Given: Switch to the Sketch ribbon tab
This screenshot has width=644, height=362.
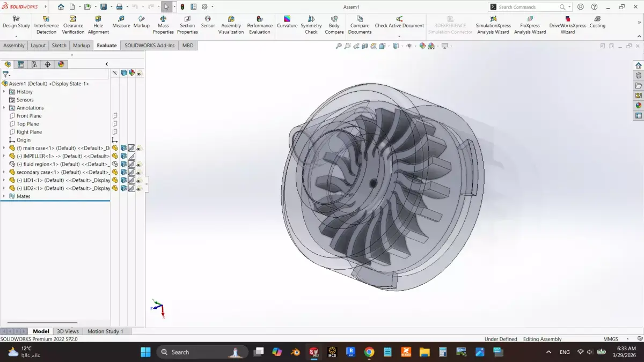Looking at the screenshot, I should (x=59, y=46).
